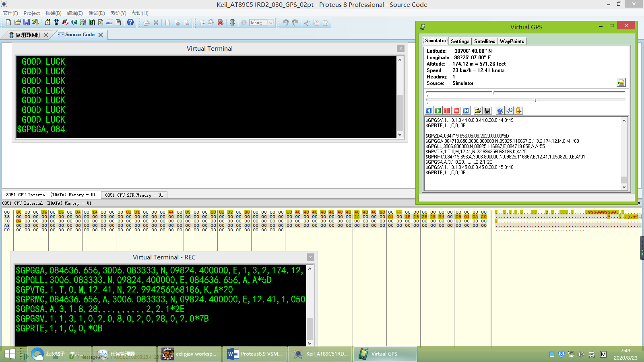This screenshot has width=644, height=362.
Task: Open the 文件(F) menu
Action: click(x=10, y=13)
